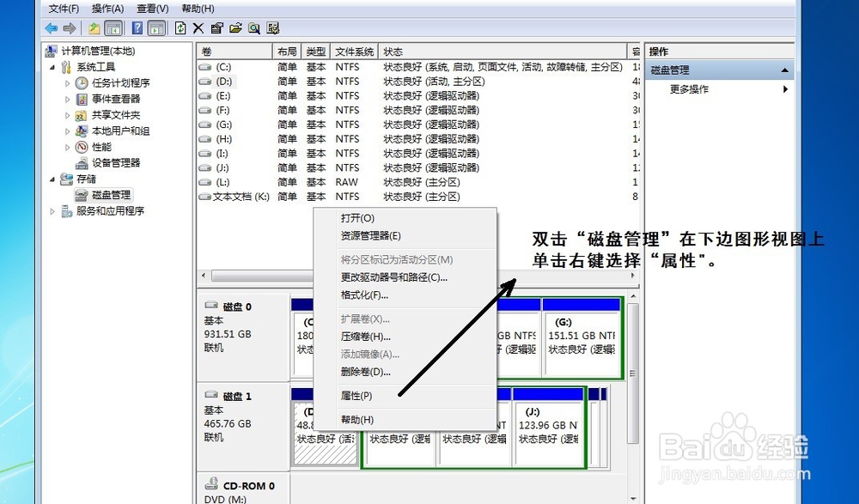Click the Delete (X) toolbar icon
Screen dimensions: 859x504
click(198, 27)
